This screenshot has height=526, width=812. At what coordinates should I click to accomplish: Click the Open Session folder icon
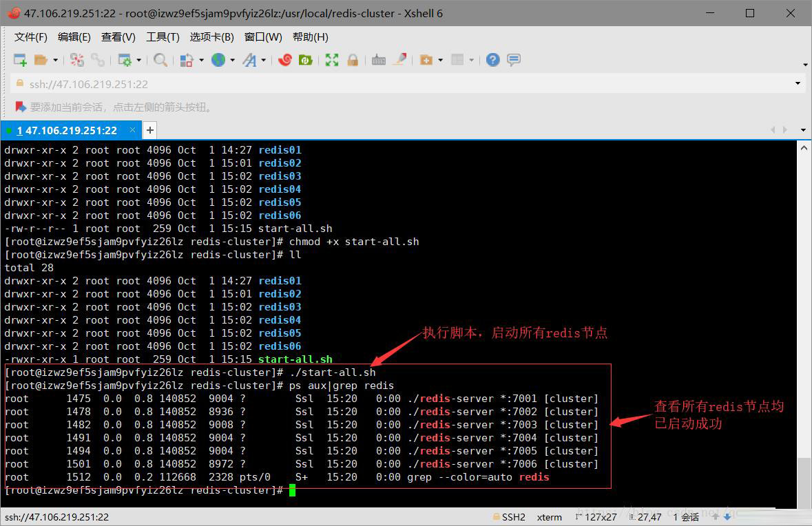(41, 60)
